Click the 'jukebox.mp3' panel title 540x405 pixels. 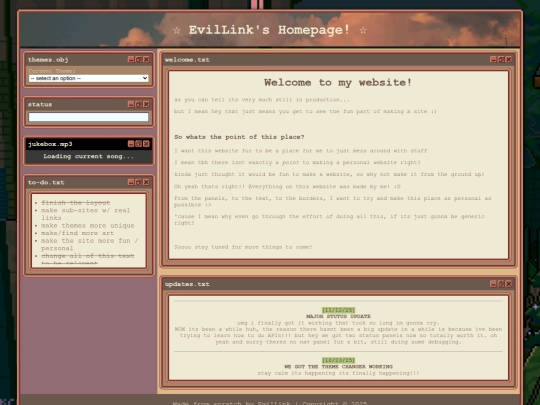(x=50, y=144)
